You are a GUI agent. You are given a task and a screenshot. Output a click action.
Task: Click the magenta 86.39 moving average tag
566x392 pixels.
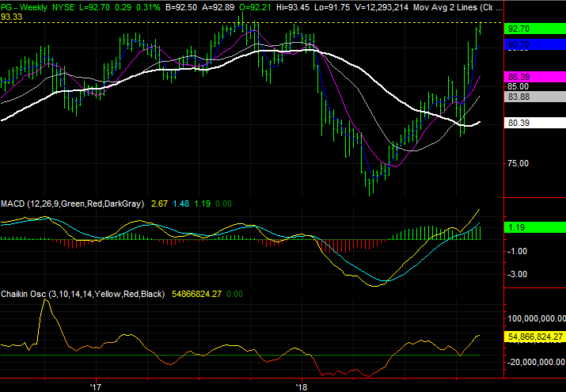click(534, 77)
